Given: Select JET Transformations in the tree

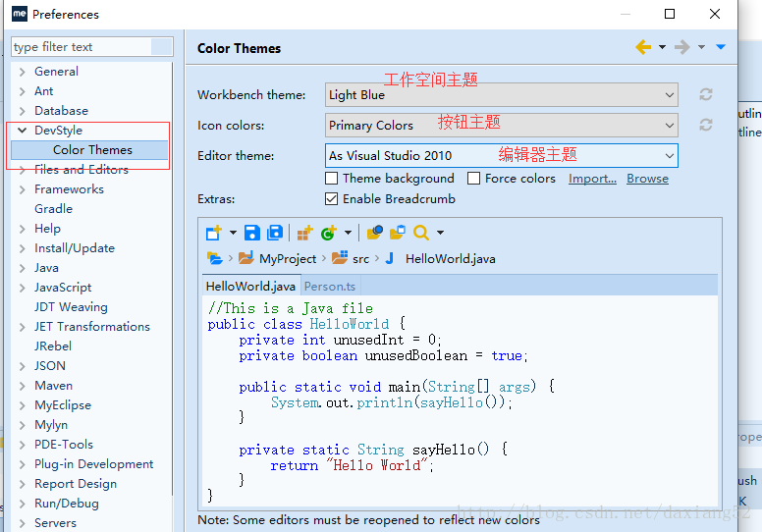Looking at the screenshot, I should (92, 327).
